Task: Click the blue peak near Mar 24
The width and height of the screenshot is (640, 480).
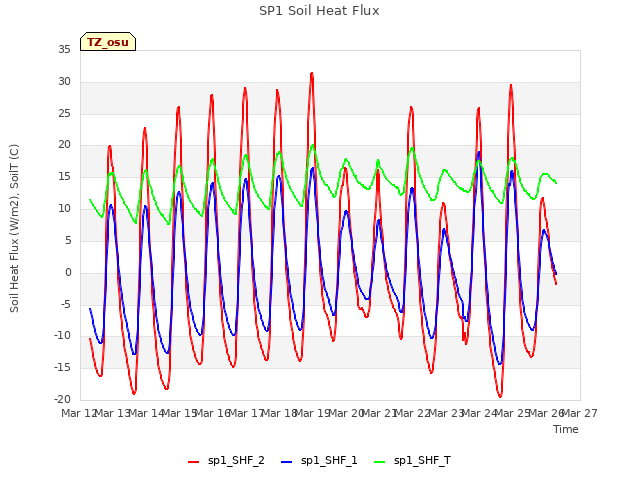Action: 478,153
